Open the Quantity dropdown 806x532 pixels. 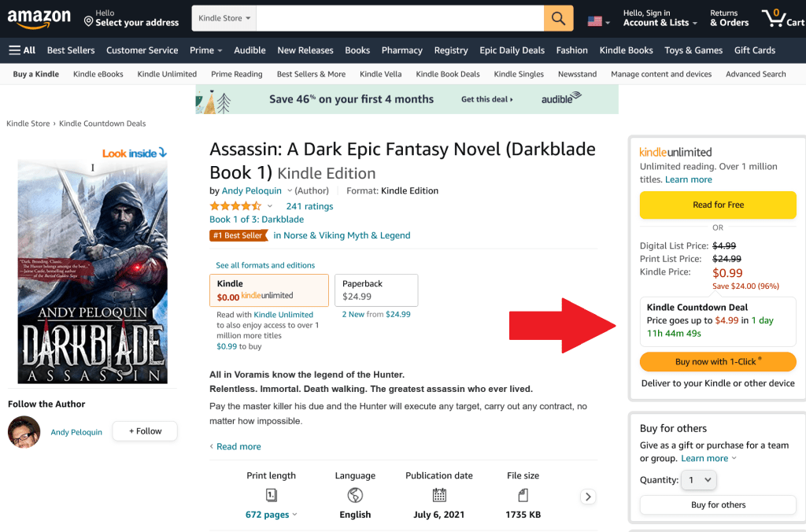coord(698,480)
